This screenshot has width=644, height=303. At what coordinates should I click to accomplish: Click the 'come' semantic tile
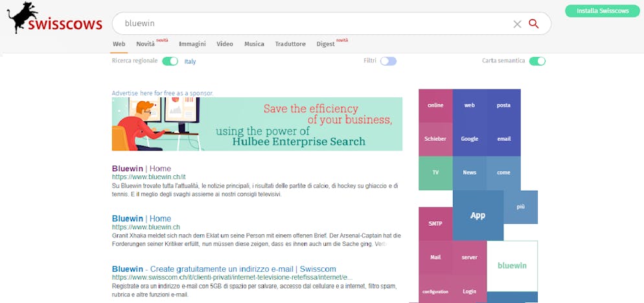click(503, 173)
